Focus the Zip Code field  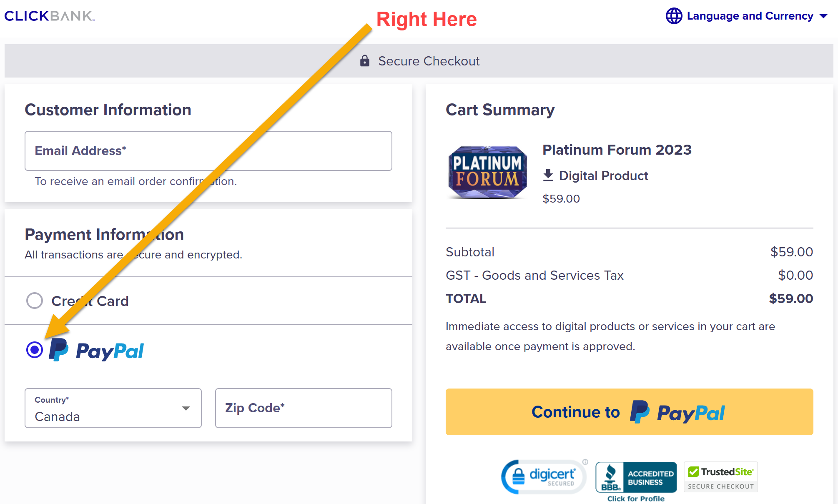(x=303, y=408)
